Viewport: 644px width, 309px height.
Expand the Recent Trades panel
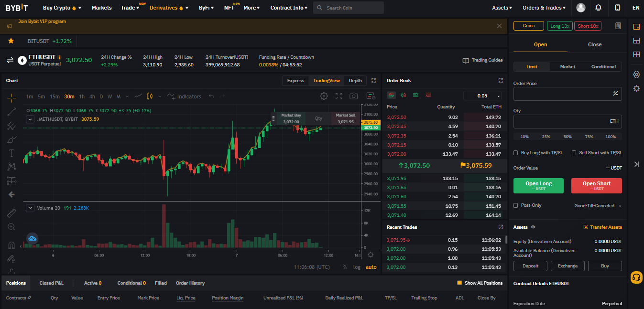coord(501,227)
